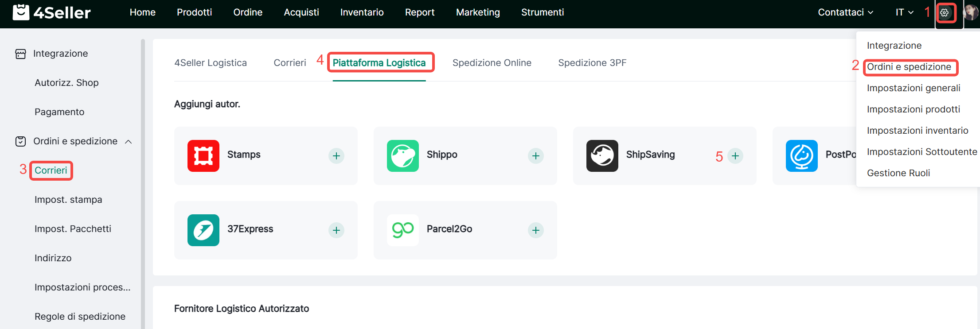The height and width of the screenshot is (329, 980).
Task: Open the IT language dropdown
Action: (x=904, y=12)
